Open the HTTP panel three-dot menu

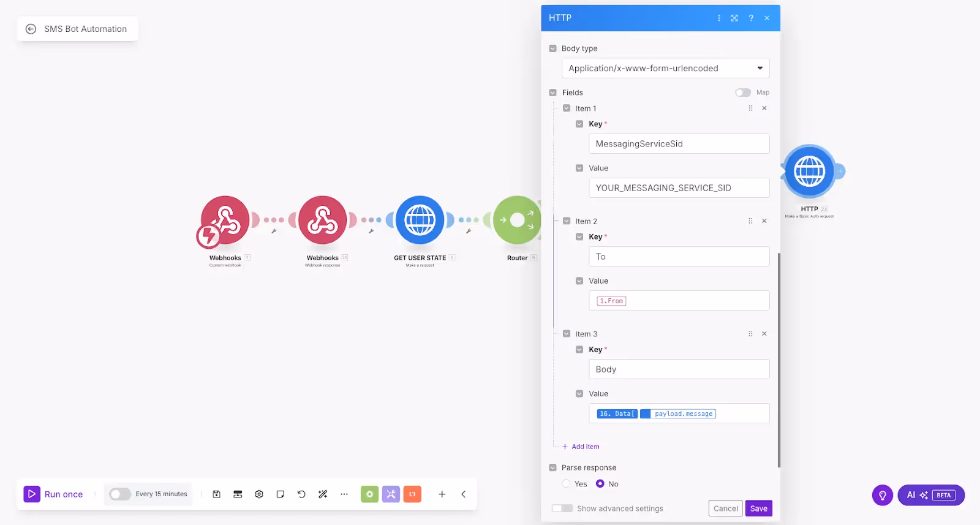click(719, 18)
